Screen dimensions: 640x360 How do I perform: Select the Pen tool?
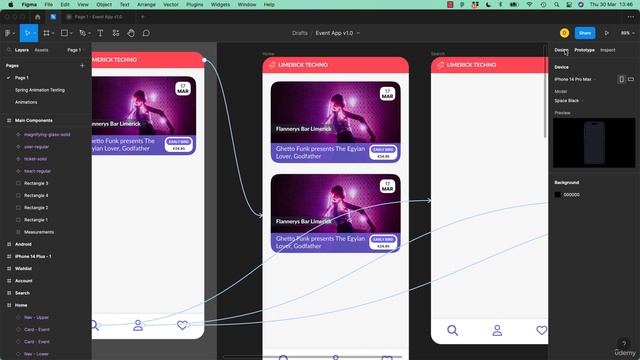click(82, 33)
